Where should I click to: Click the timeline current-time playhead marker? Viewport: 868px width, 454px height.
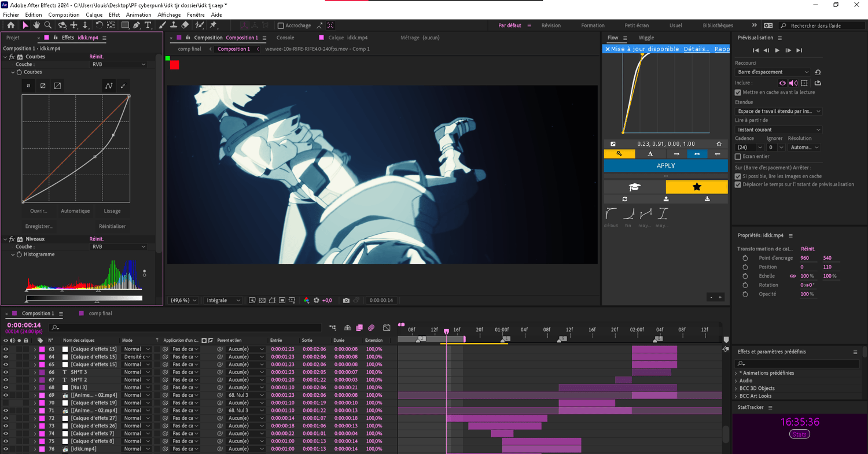[446, 331]
